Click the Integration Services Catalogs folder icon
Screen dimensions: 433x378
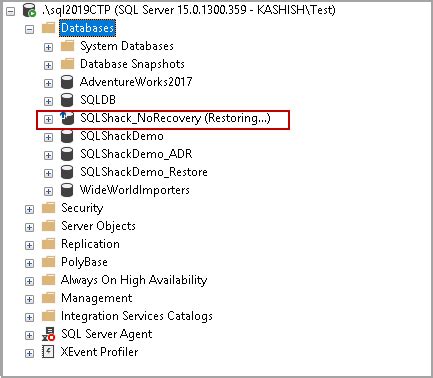(x=48, y=316)
